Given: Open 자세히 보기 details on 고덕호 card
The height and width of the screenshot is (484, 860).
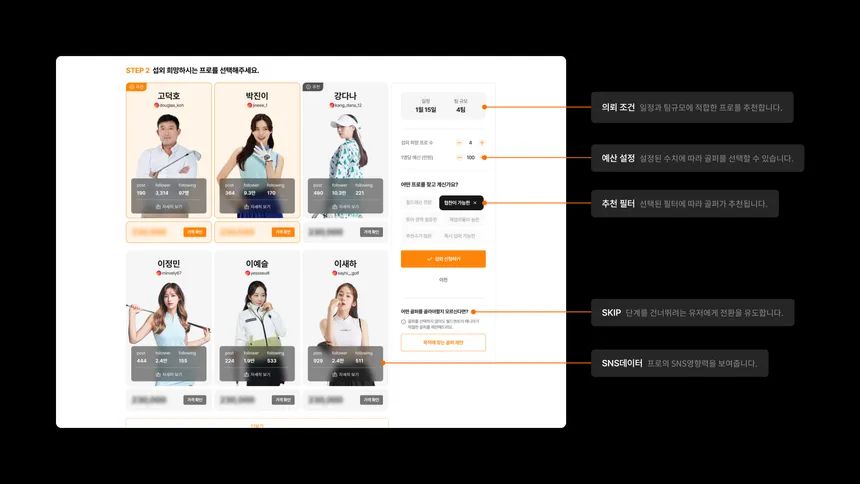Looking at the screenshot, I should click(169, 207).
